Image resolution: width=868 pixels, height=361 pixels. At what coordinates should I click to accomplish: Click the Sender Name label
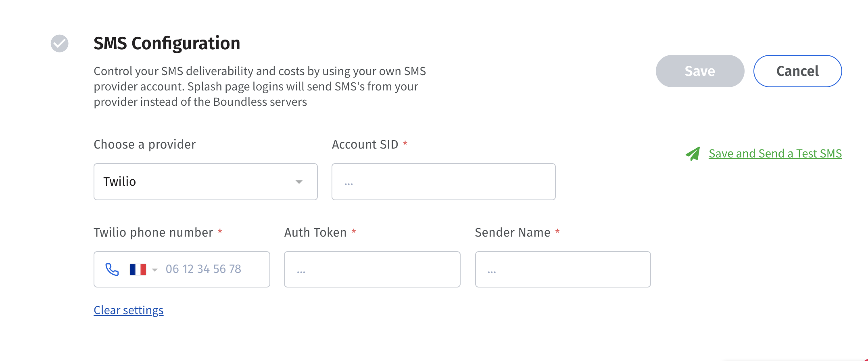click(513, 233)
